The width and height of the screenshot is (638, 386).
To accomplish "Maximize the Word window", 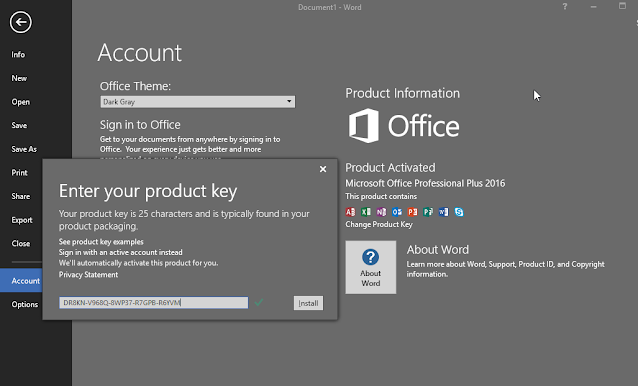I will [x=623, y=6].
